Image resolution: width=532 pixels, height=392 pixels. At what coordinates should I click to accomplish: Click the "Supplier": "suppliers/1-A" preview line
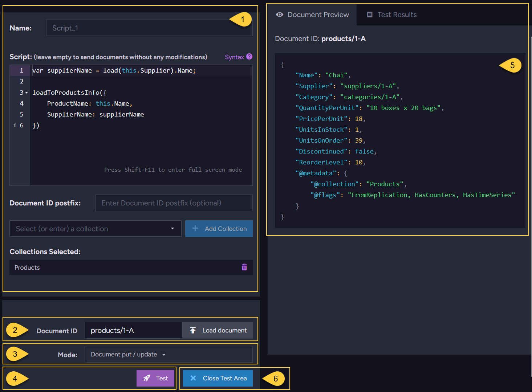point(347,86)
